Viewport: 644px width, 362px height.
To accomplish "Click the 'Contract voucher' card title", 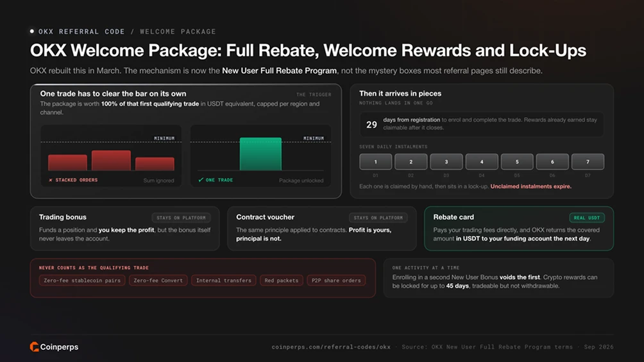I will tap(265, 217).
